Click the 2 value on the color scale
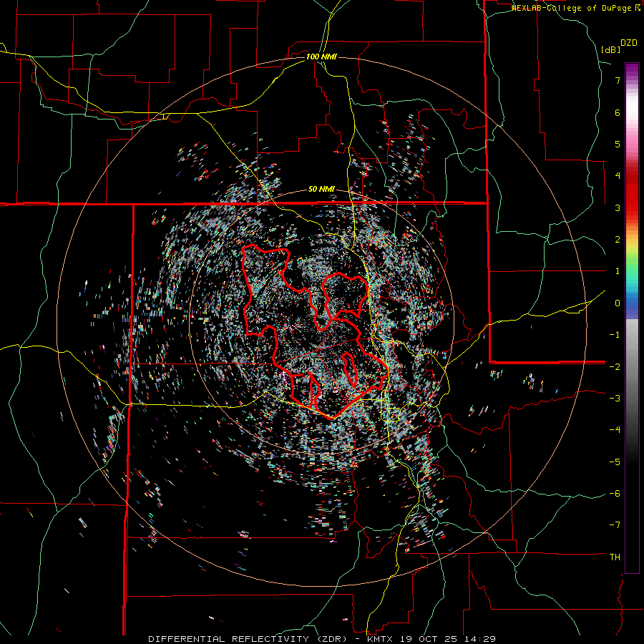644x644 pixels. click(618, 240)
